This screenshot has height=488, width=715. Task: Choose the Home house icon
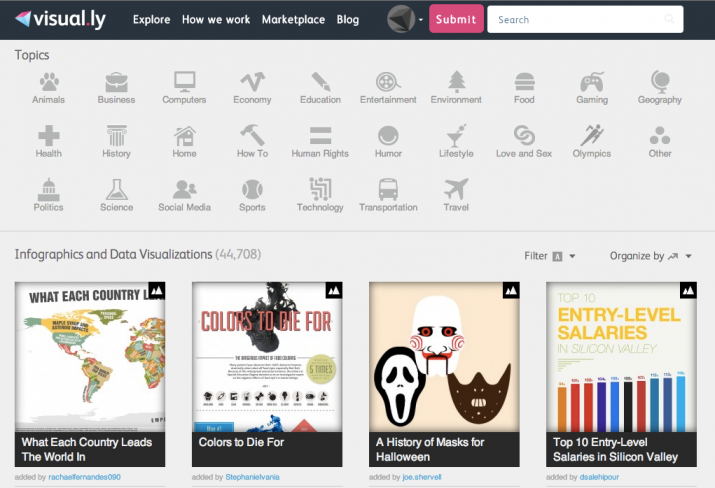[x=184, y=135]
